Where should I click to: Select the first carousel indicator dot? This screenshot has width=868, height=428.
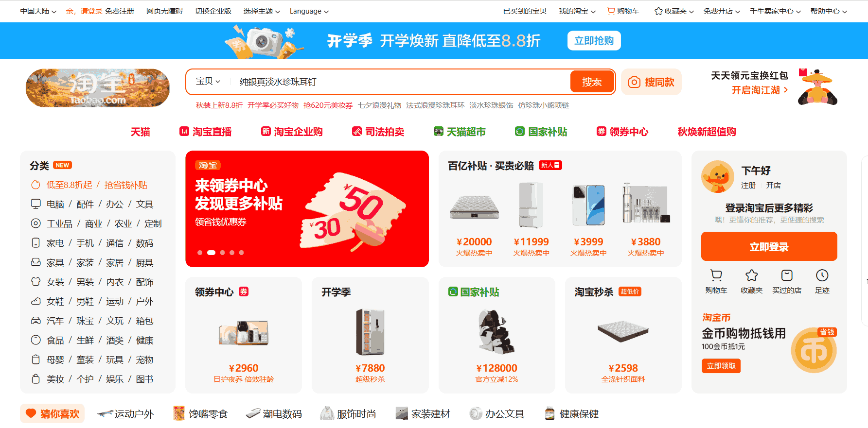point(200,253)
